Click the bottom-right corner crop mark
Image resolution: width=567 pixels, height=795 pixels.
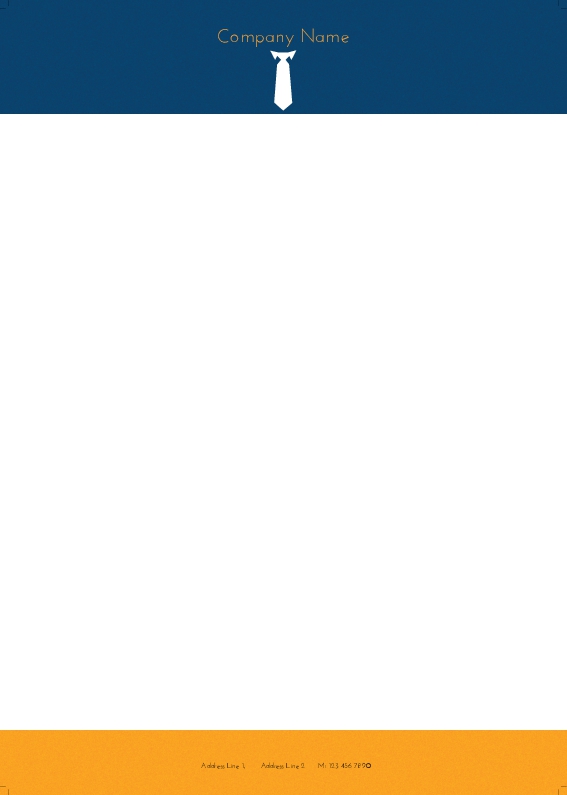pos(562,790)
